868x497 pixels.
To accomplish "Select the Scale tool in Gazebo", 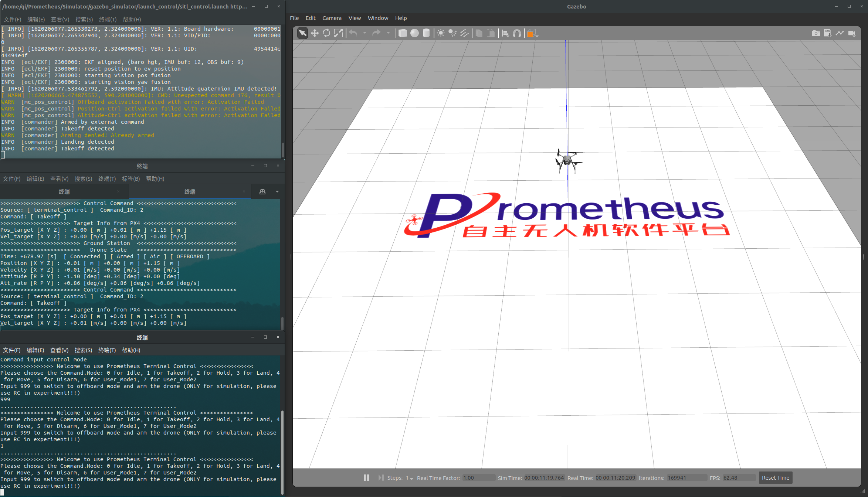I will point(338,33).
